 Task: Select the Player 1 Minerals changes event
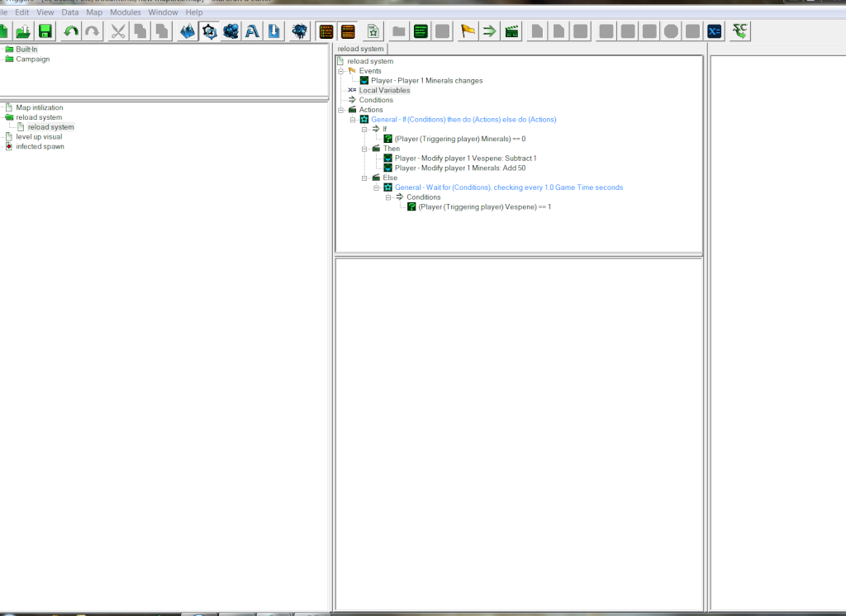click(x=427, y=80)
